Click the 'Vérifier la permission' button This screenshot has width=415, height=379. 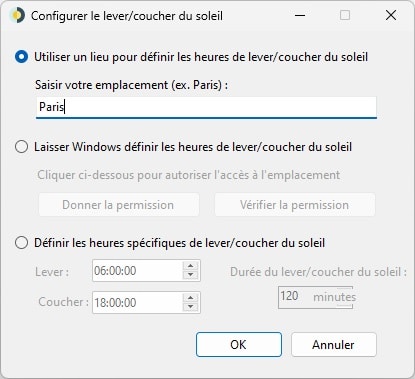pyautogui.click(x=295, y=205)
